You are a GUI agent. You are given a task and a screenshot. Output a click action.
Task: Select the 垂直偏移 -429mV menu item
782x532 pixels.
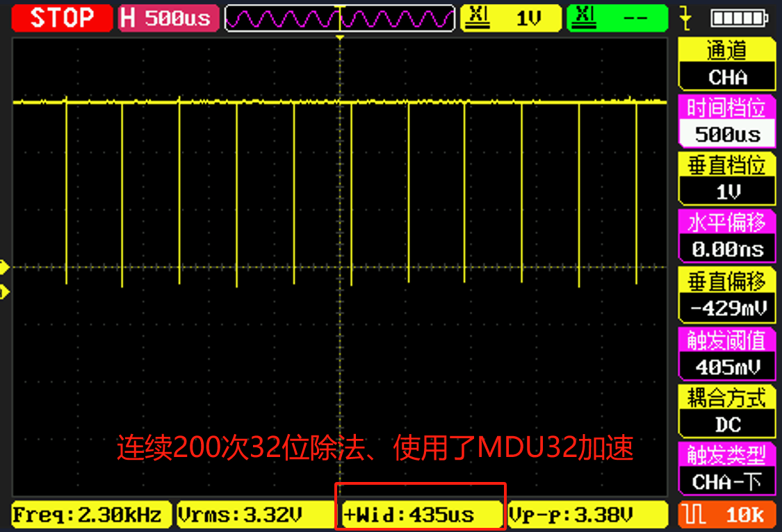(726, 295)
